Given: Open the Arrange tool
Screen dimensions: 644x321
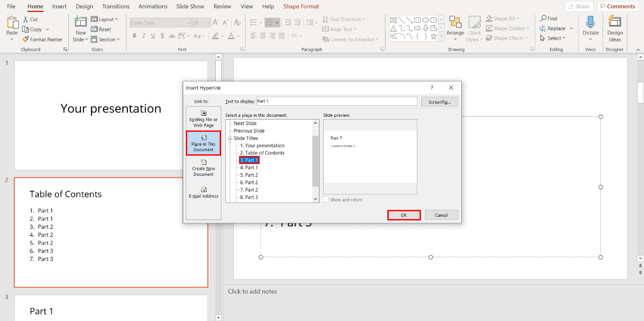Looking at the screenshot, I should pyautogui.click(x=455, y=27).
